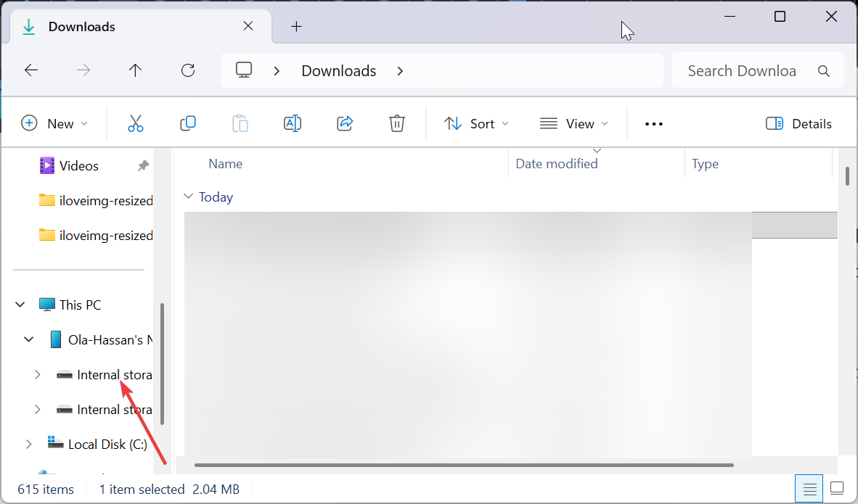Viewport: 858px width, 504px height.
Task: Go back with the left arrow
Action: (31, 70)
